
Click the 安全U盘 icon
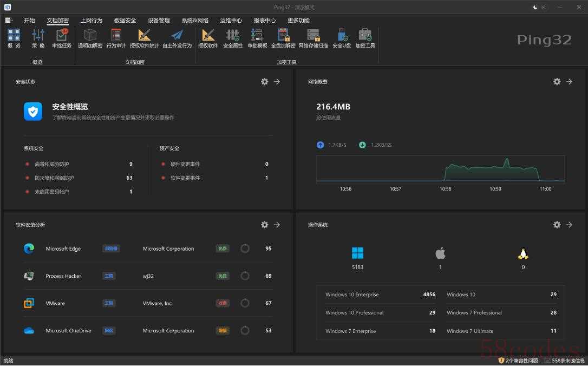tap(342, 38)
